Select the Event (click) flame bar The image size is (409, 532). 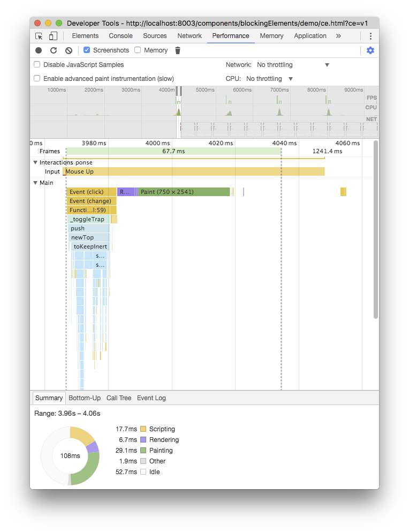point(92,192)
